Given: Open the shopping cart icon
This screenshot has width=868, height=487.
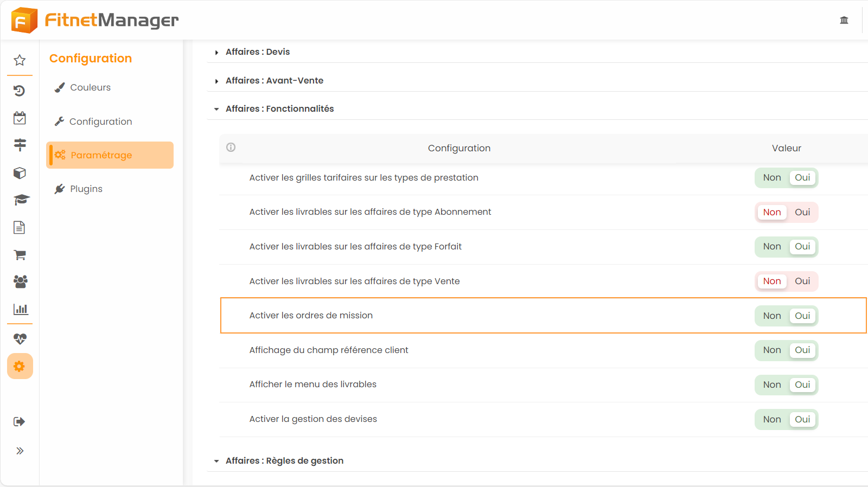Looking at the screenshot, I should [x=20, y=255].
